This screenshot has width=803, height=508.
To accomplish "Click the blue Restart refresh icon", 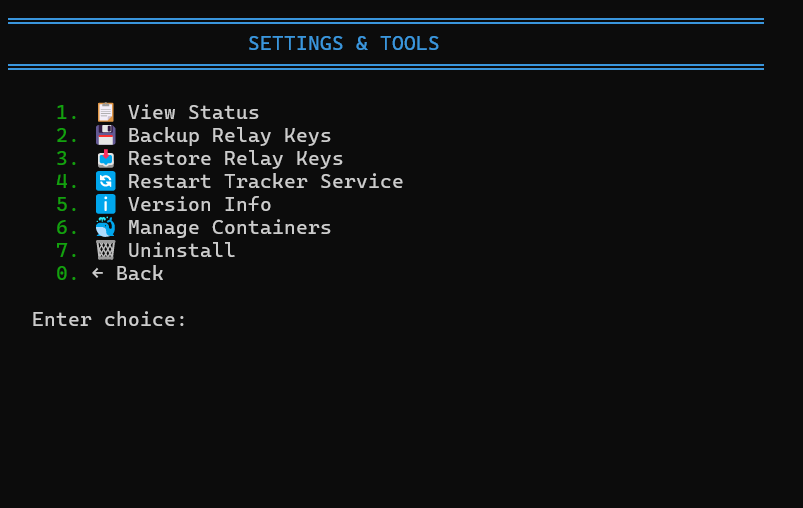I will click(x=105, y=181).
